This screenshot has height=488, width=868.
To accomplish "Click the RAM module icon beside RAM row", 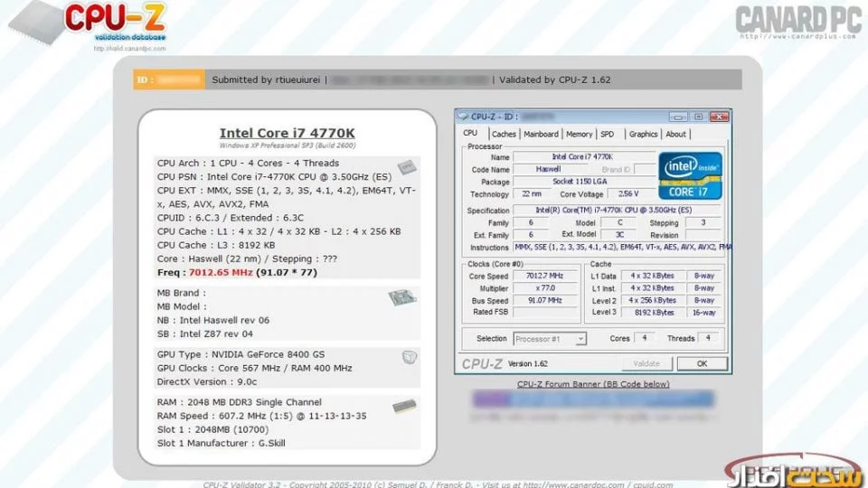I will coord(405,407).
